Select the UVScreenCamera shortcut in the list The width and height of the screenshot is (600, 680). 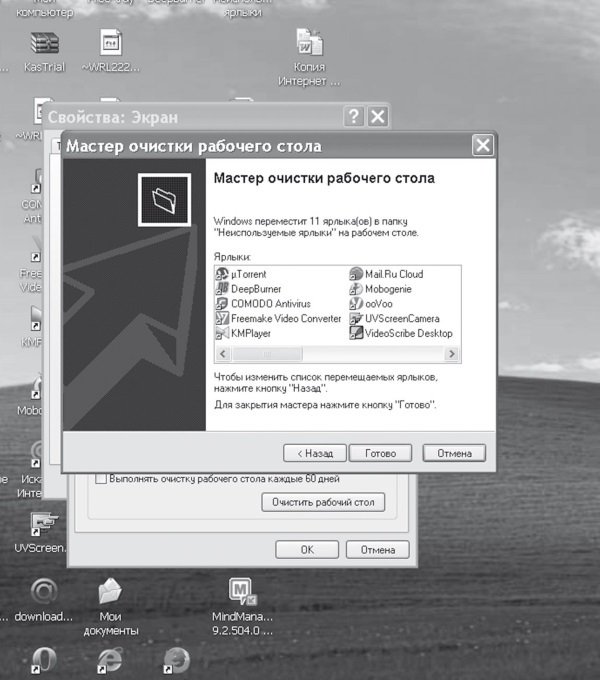tap(395, 318)
